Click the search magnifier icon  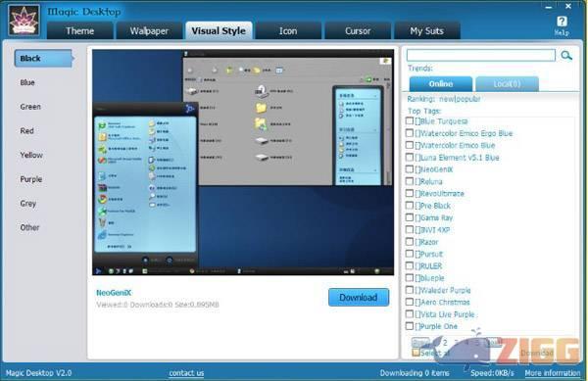pyautogui.click(x=566, y=56)
